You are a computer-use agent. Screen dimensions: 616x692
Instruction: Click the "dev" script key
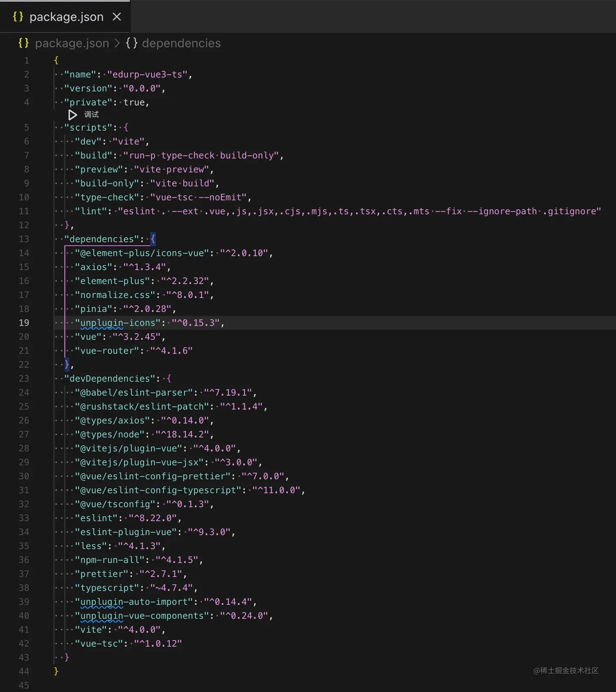coord(88,141)
